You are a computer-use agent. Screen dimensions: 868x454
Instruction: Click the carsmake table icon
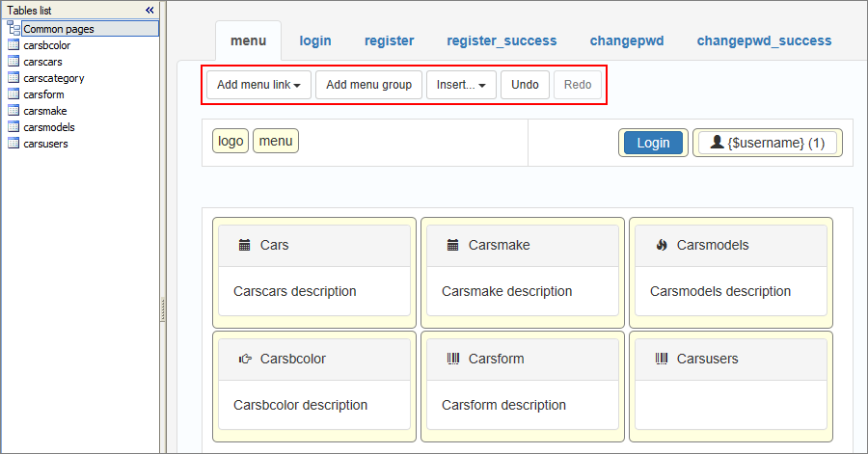click(14, 111)
